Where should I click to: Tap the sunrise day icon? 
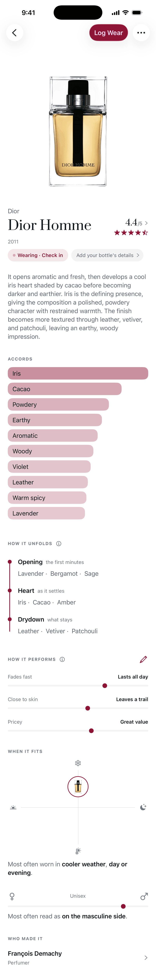[13, 807]
